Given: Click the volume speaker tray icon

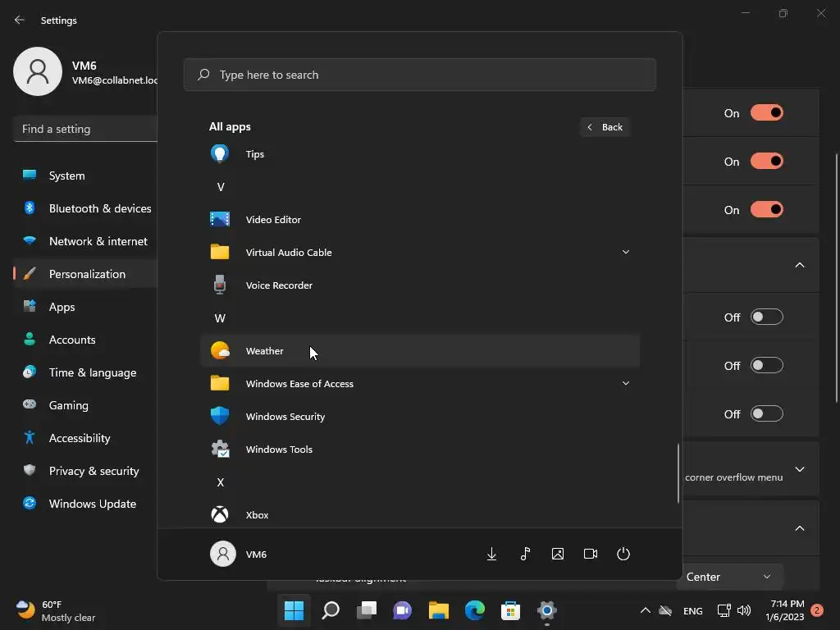Looking at the screenshot, I should (744, 610).
